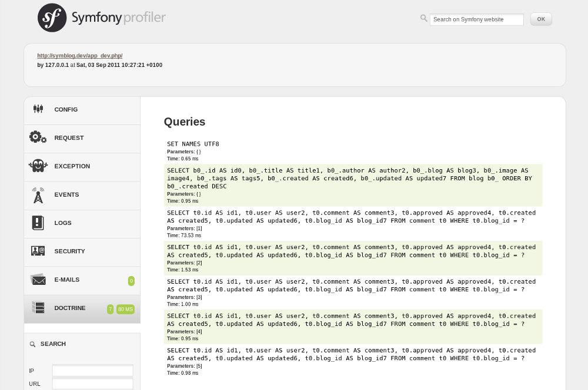Click the E-mails count badge showing 0
The height and width of the screenshot is (390, 588).
[131, 281]
